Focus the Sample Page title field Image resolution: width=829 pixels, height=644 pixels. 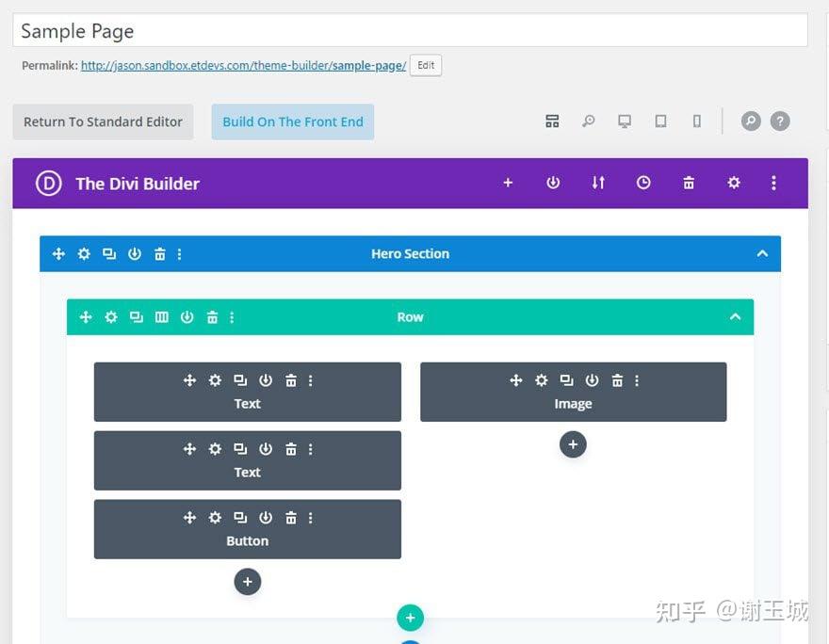(410, 31)
